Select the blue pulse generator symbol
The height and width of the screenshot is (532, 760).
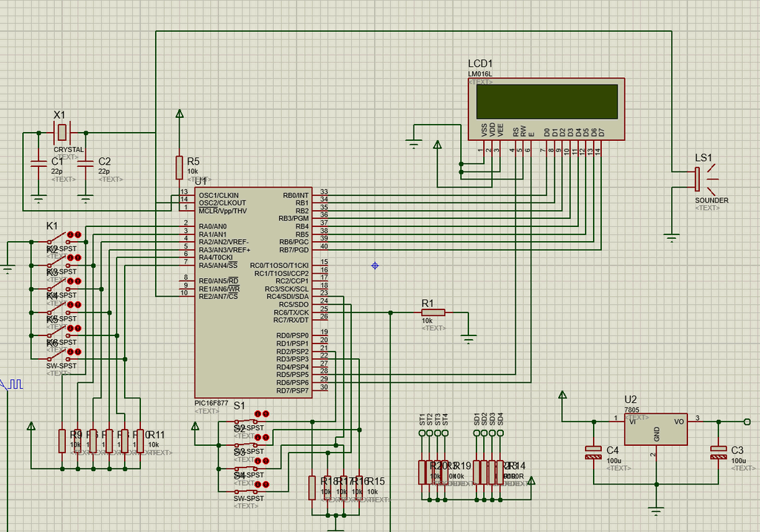tap(12, 385)
